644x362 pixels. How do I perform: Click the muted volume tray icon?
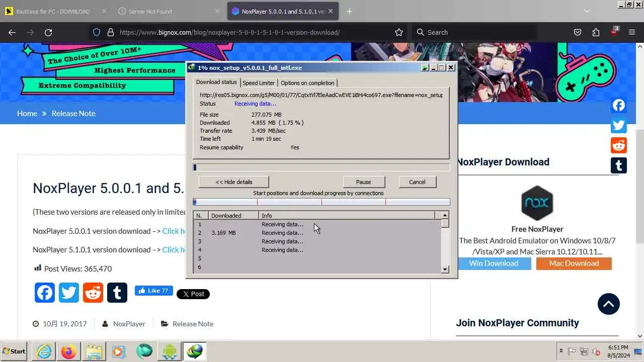(597, 351)
